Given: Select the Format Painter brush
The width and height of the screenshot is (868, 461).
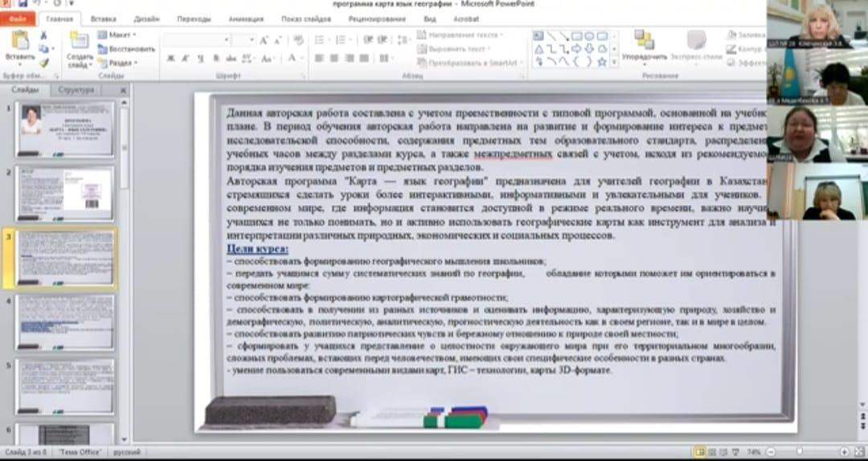Looking at the screenshot, I should coord(43,63).
